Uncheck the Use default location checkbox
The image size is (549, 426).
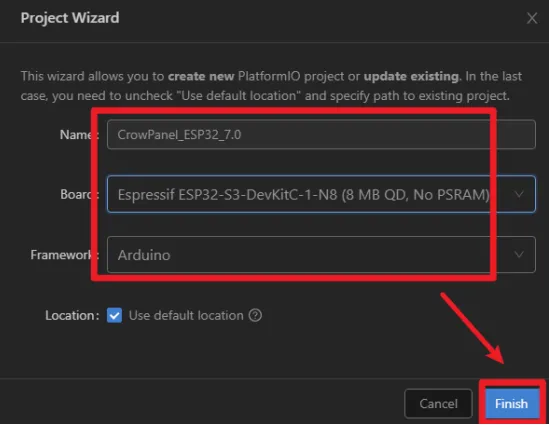pyautogui.click(x=114, y=315)
